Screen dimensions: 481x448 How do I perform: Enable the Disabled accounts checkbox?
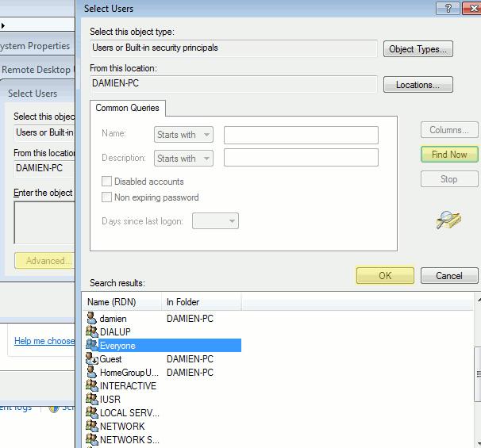tap(107, 182)
